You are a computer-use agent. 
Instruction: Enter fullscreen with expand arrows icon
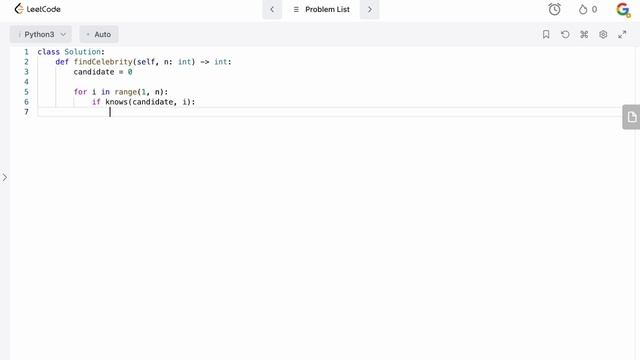click(622, 34)
